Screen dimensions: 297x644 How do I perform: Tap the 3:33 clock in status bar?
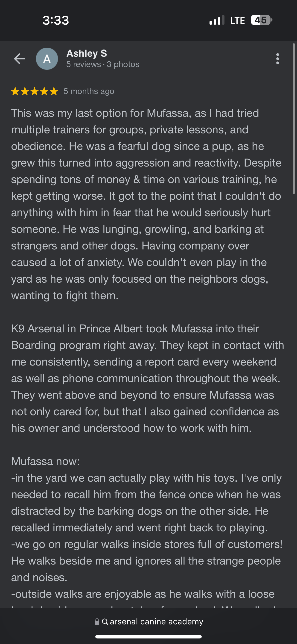coord(55,20)
